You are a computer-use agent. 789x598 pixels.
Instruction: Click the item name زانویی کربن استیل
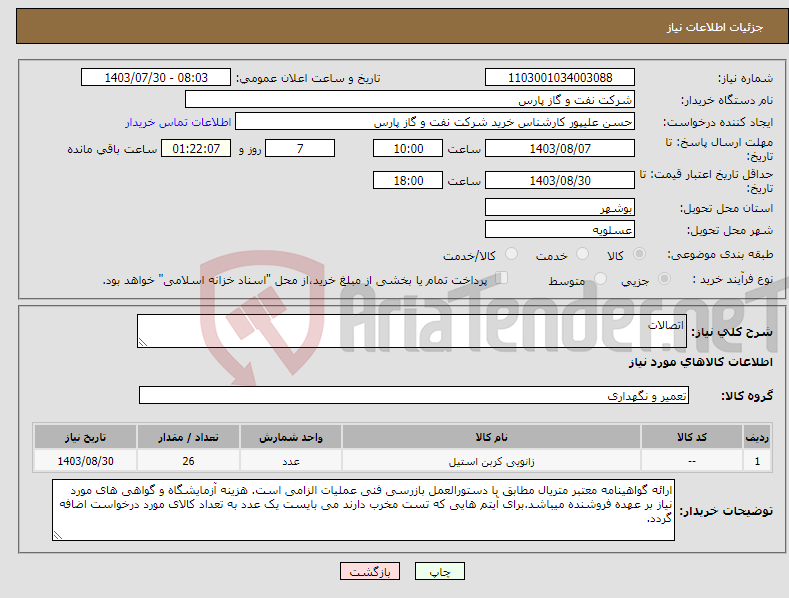pos(491,461)
